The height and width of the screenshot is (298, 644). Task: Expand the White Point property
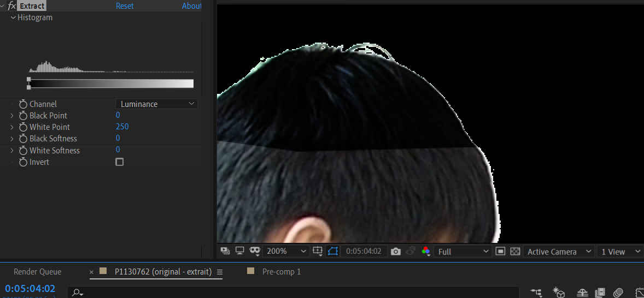pyautogui.click(x=12, y=127)
